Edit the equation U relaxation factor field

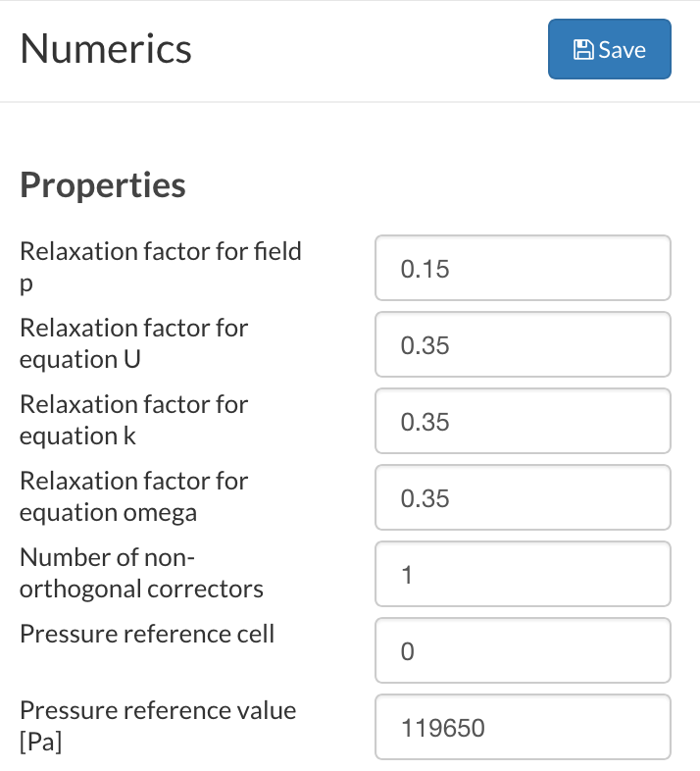(x=523, y=344)
